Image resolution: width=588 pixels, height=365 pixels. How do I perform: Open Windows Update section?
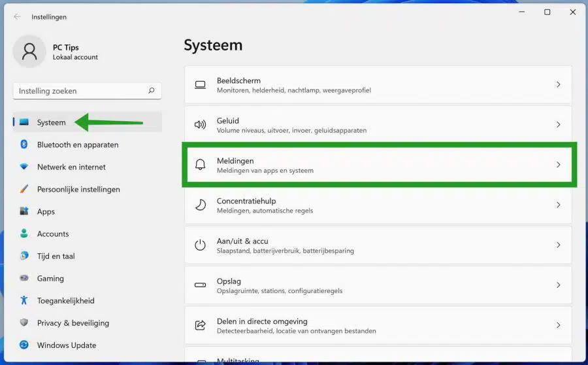point(88,345)
